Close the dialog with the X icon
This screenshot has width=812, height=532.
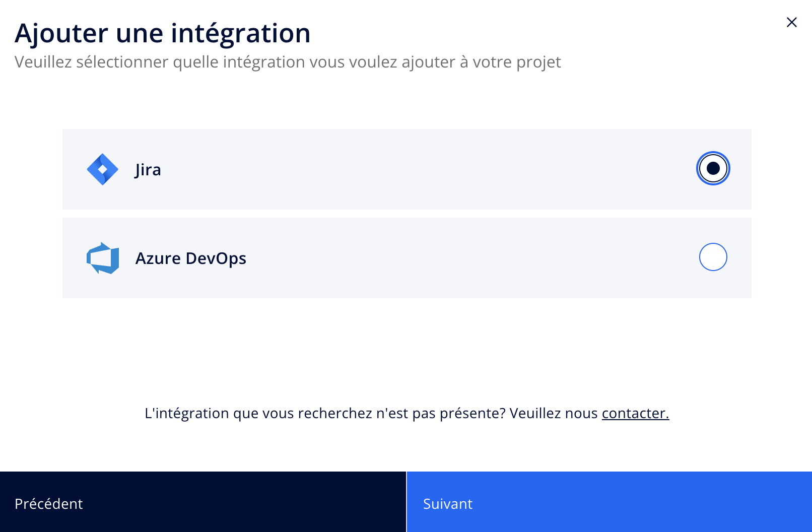coord(791,22)
